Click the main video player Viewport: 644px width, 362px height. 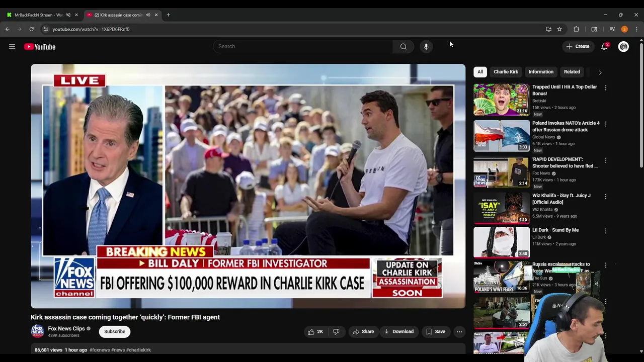coord(248,186)
